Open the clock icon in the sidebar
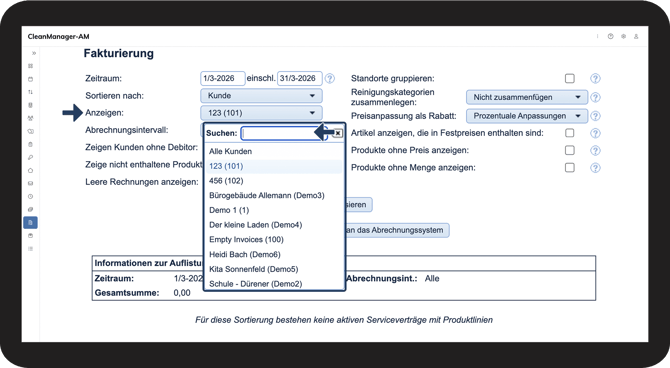The width and height of the screenshot is (670, 368). pos(30,197)
